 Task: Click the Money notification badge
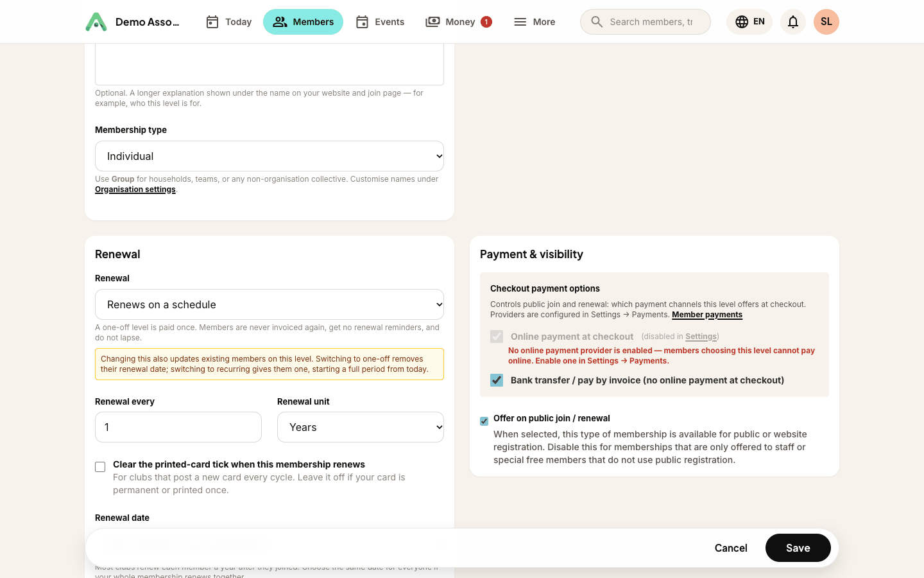[x=486, y=22]
